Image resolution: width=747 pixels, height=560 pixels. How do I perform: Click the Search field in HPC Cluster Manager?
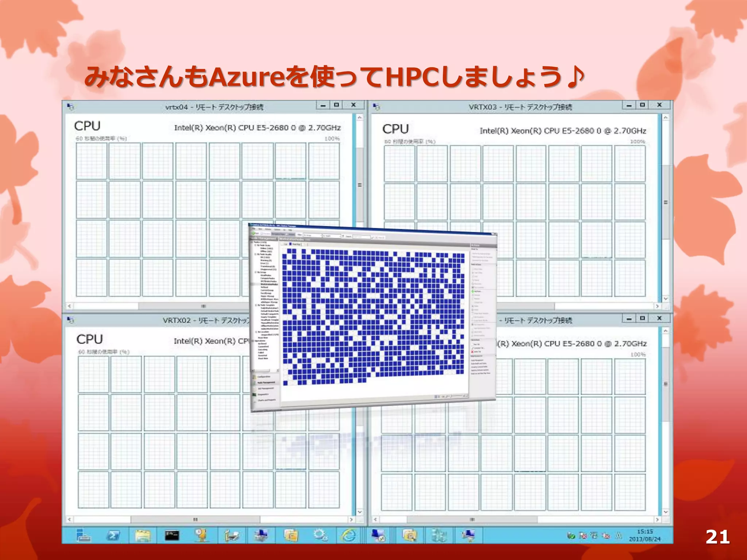point(361,237)
